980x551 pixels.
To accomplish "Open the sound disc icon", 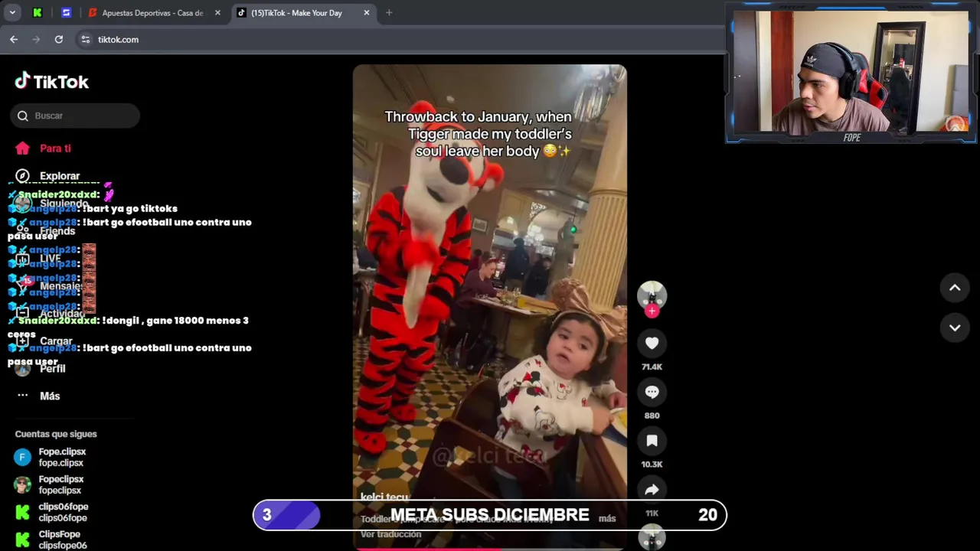I will 652,538.
